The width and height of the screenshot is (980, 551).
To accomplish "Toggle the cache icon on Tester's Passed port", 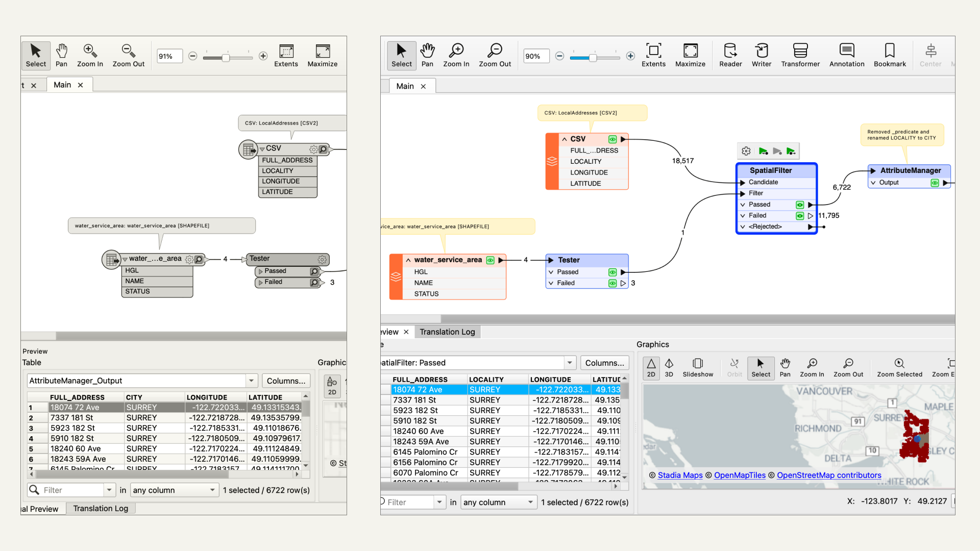I will 612,272.
